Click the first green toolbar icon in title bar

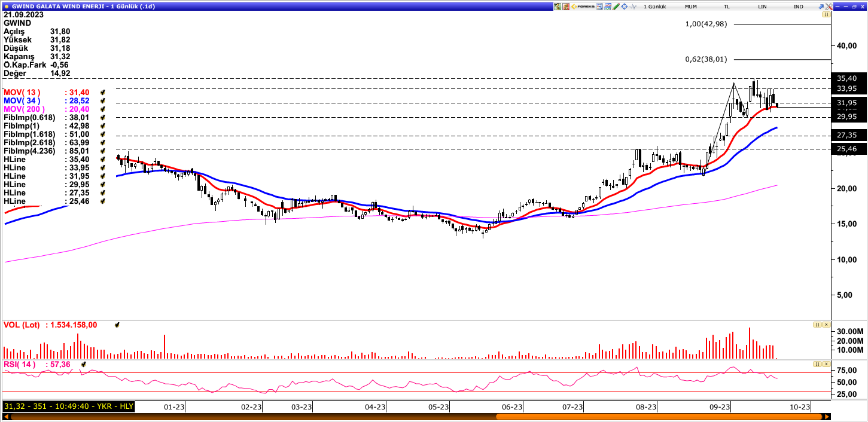558,6
